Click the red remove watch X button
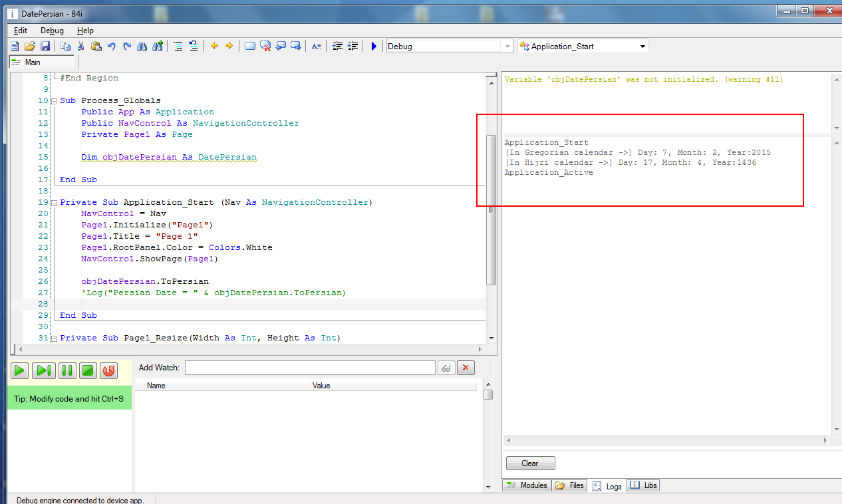Image resolution: width=842 pixels, height=504 pixels. (466, 368)
